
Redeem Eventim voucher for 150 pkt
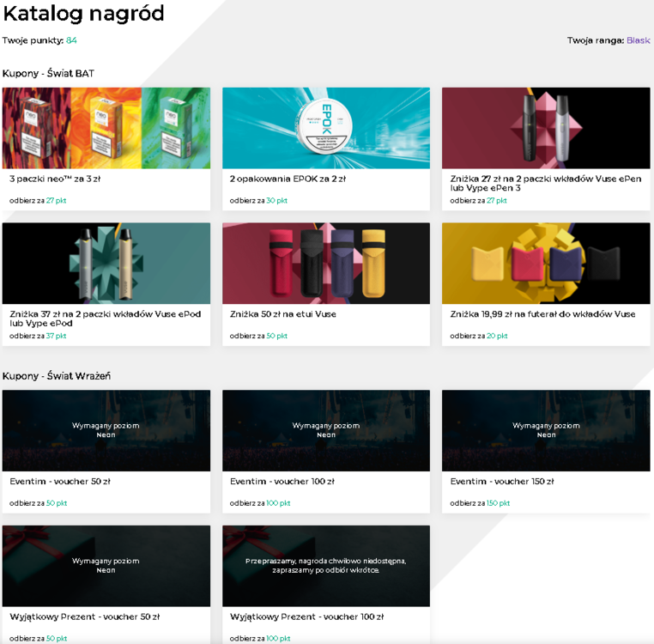[x=480, y=503]
